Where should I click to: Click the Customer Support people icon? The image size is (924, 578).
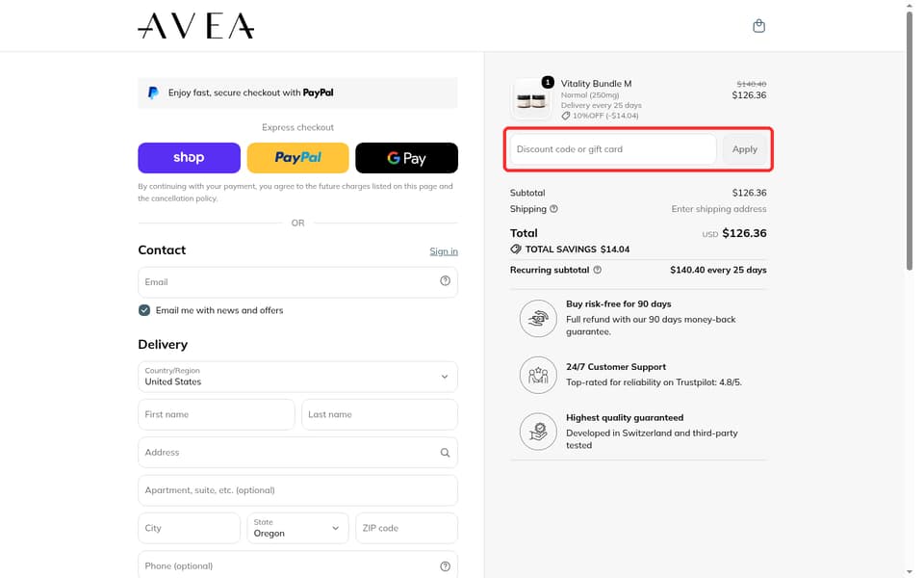click(538, 375)
